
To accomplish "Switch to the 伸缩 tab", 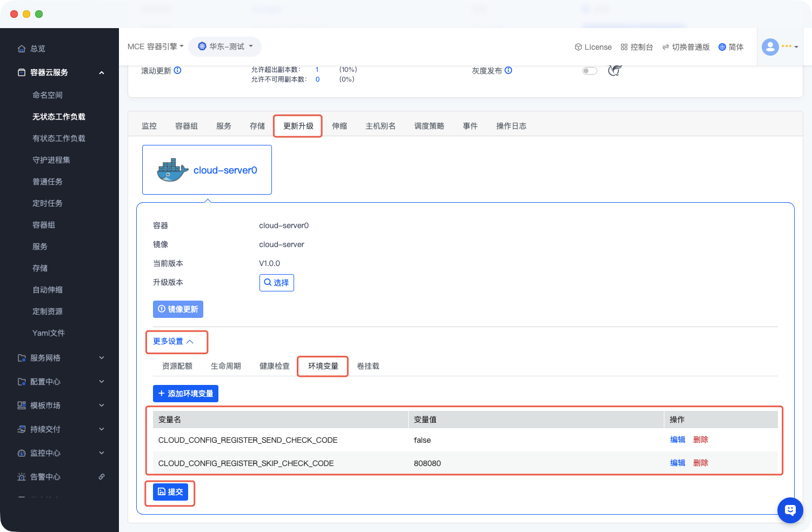I will (x=339, y=126).
